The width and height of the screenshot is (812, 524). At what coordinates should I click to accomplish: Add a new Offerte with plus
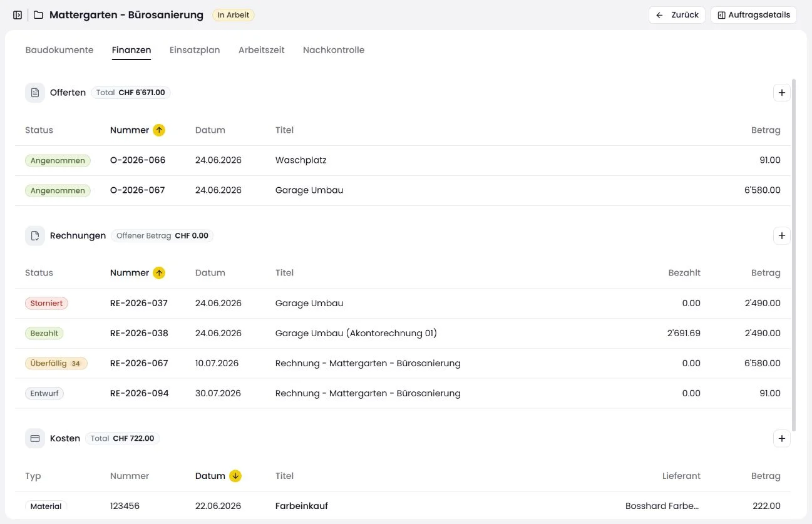781,93
